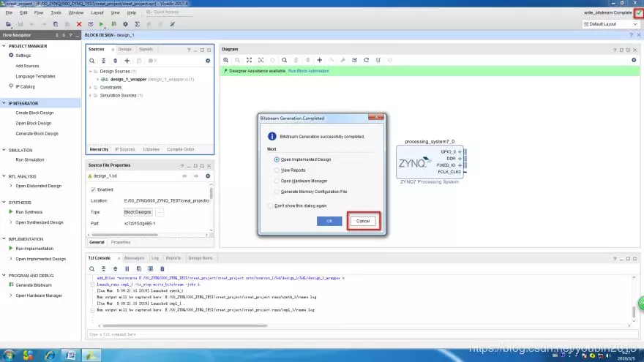Click Create Block Design

pos(34,113)
